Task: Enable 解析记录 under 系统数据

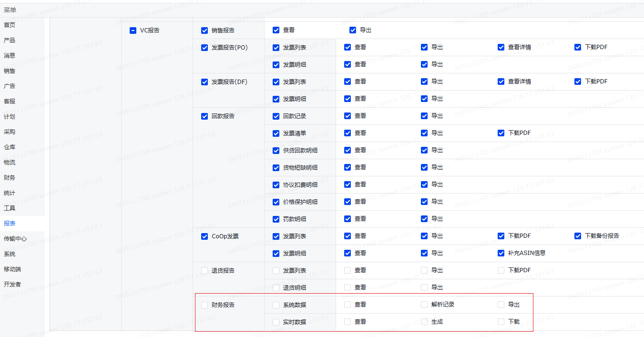Action: [x=424, y=305]
